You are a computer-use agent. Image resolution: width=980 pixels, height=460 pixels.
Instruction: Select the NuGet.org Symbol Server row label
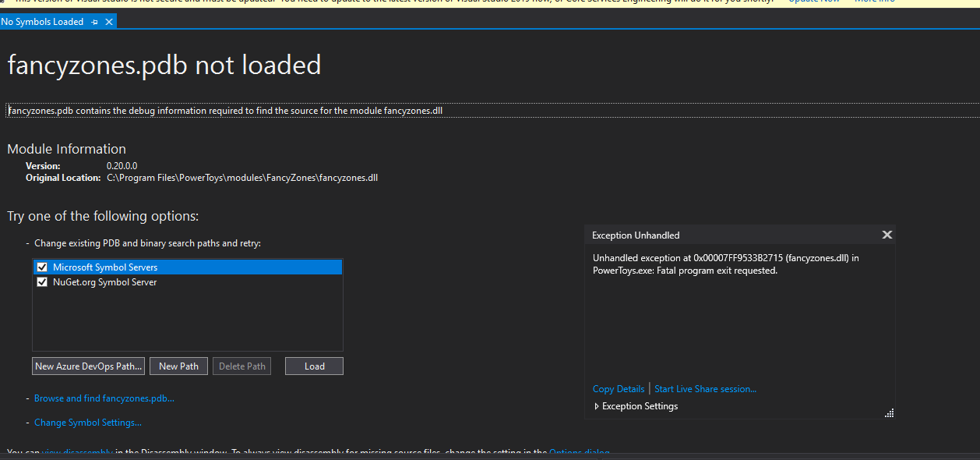point(104,282)
